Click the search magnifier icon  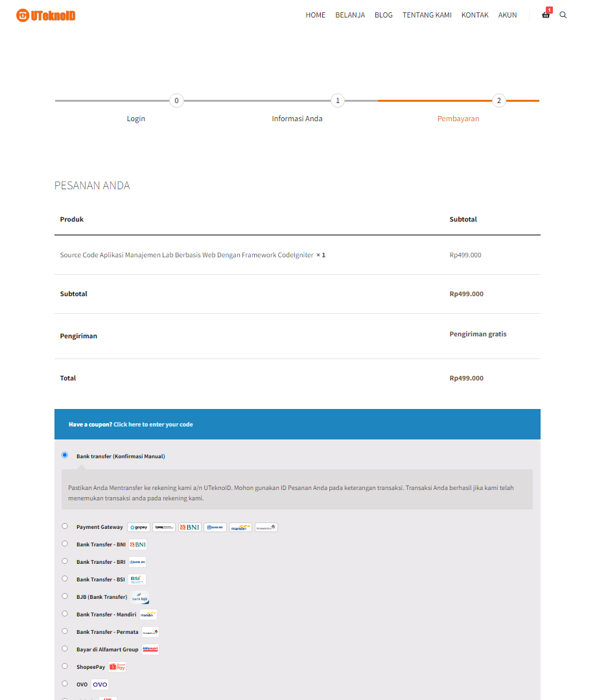[563, 15]
